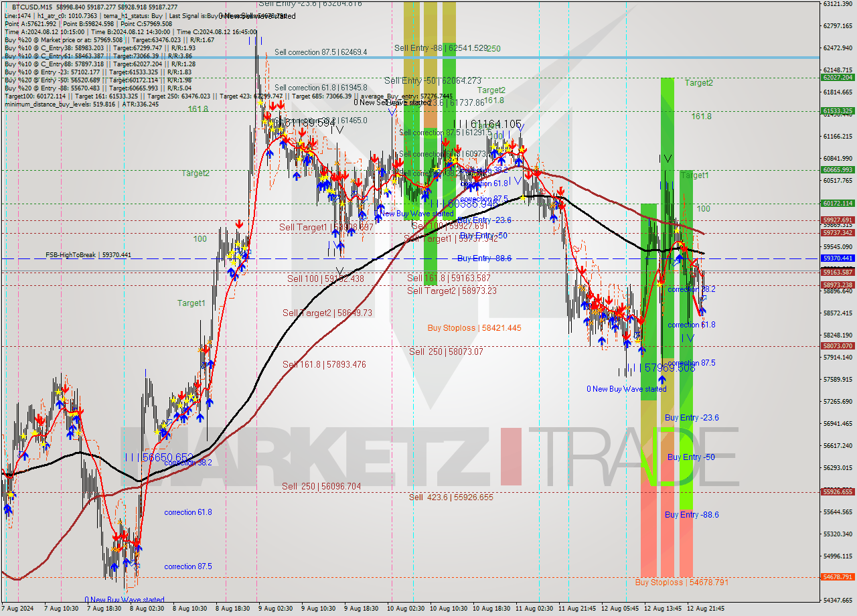857x616 pixels.
Task: Select the green 60172.114 price tag
Action: point(838,204)
